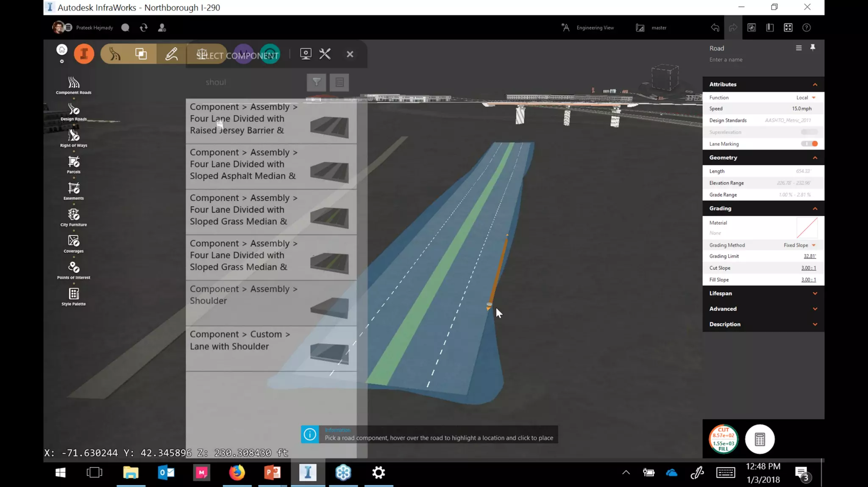The height and width of the screenshot is (487, 868).
Task: Open the wrench and screwdriver settings tool
Action: click(325, 54)
